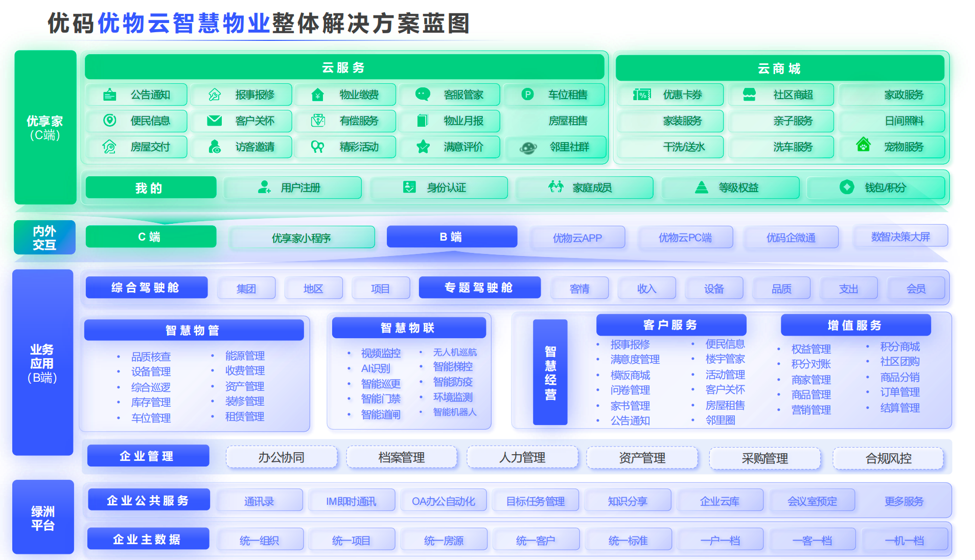975x560 pixels.
Task: Click 满意度管理 under 客户服务
Action: click(x=635, y=359)
